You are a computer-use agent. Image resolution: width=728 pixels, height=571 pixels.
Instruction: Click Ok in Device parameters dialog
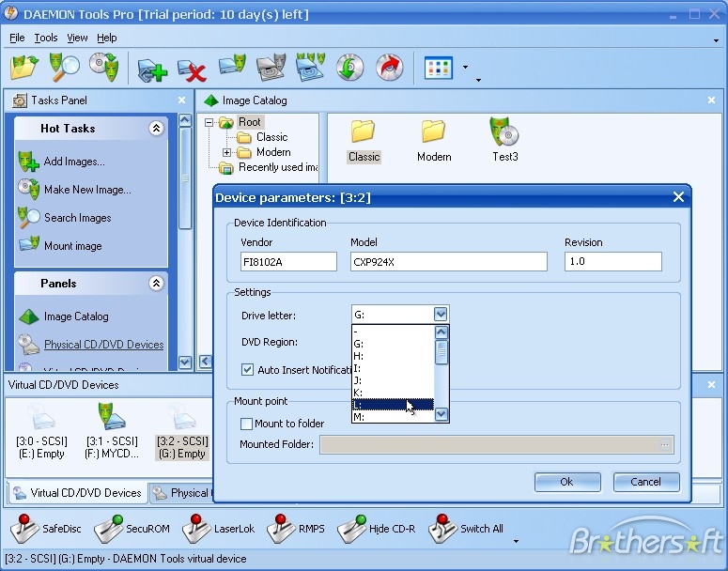567,482
